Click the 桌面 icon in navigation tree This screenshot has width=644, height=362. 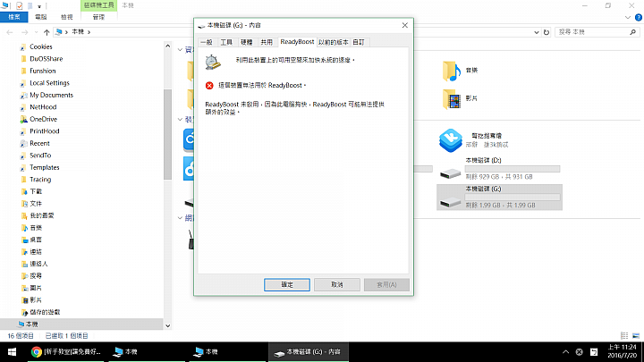[x=24, y=240]
